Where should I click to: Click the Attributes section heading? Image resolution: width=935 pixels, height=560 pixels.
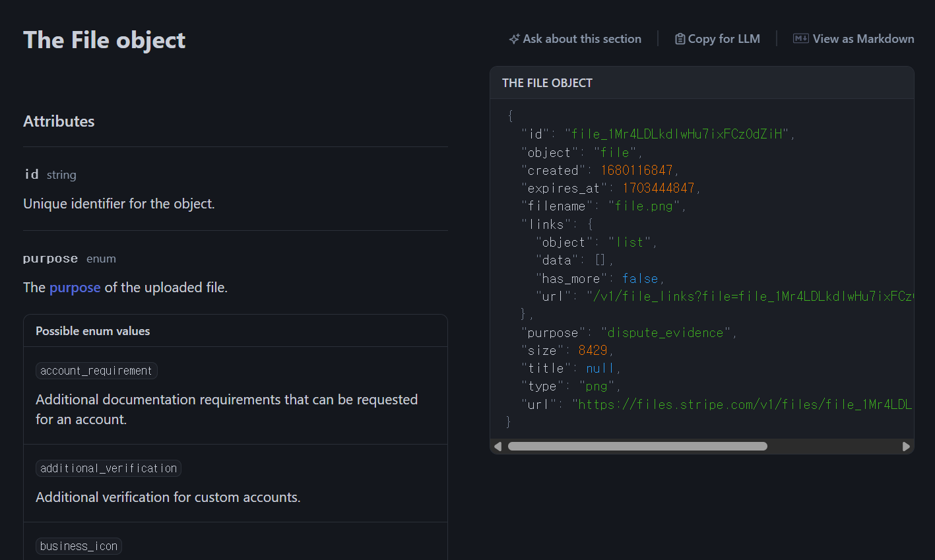(59, 121)
